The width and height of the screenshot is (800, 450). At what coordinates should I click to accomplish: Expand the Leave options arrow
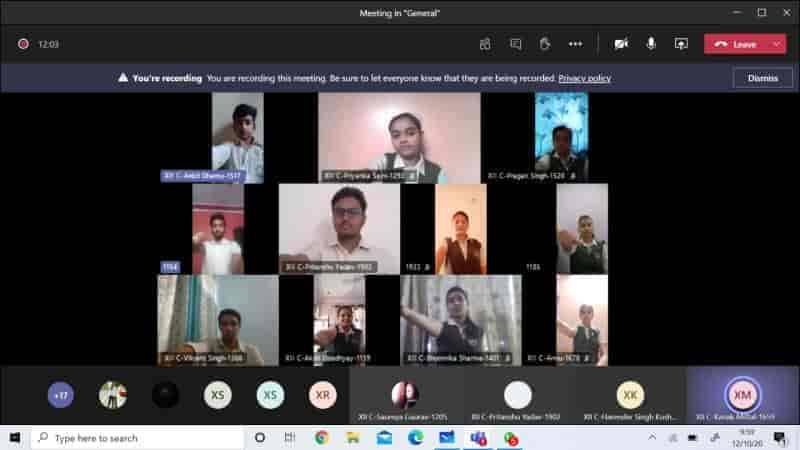click(x=777, y=44)
